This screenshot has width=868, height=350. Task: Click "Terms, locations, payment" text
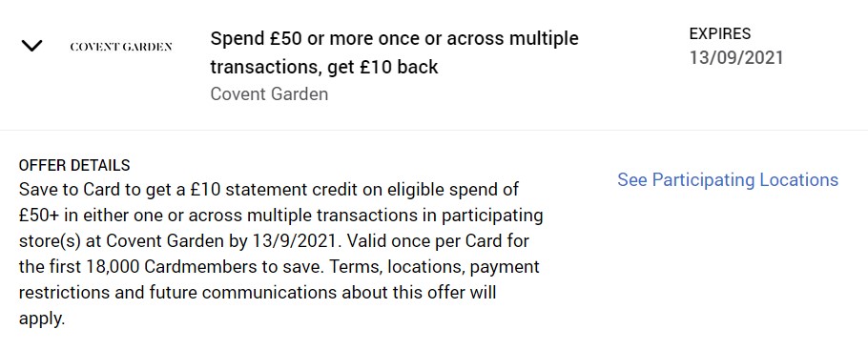point(435,267)
